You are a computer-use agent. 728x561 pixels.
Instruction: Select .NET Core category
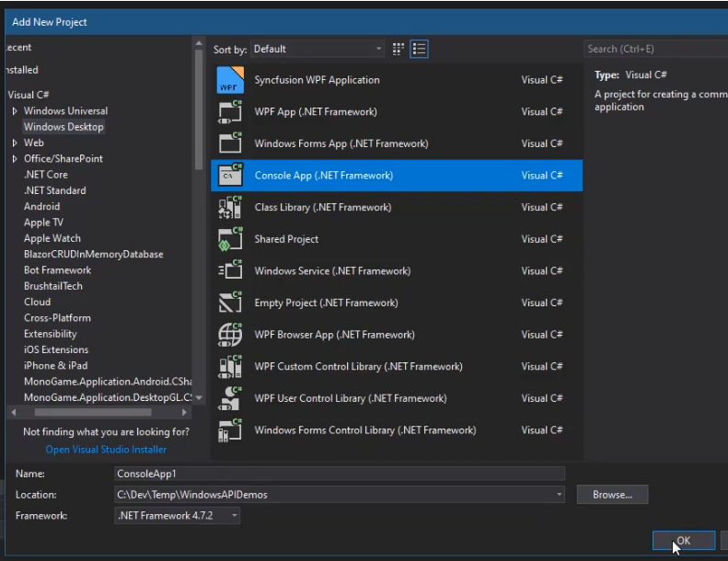coord(46,175)
